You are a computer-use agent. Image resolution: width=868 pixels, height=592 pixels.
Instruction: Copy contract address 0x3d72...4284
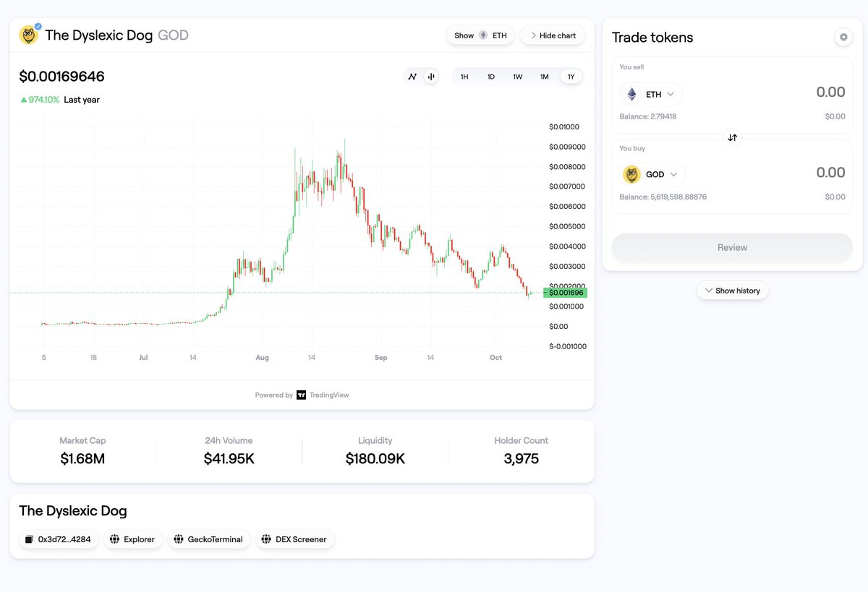[x=59, y=539]
